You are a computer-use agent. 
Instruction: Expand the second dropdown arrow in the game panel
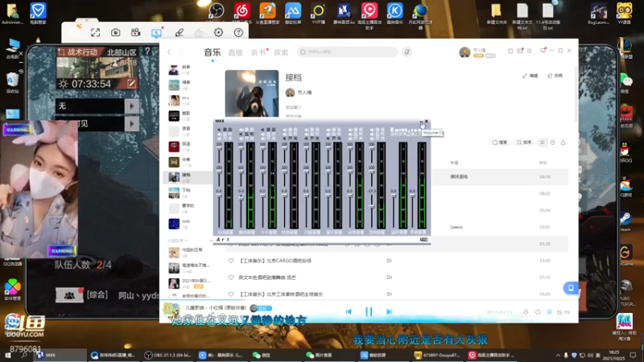(x=132, y=124)
